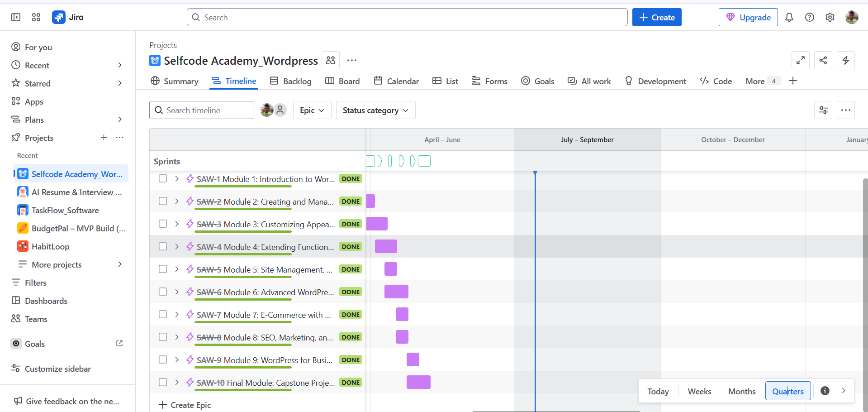Tick the SAW-10 Final Module checkbox
The image size is (868, 412).
(x=163, y=382)
